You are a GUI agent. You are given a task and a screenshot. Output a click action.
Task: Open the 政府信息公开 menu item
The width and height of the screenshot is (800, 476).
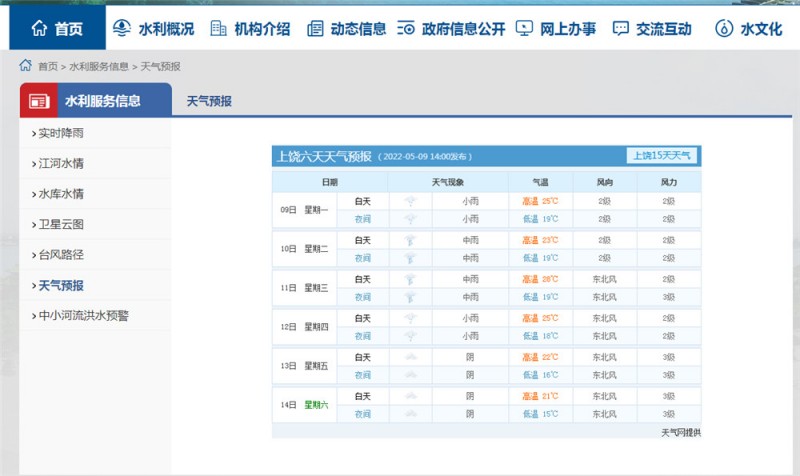[x=464, y=29]
